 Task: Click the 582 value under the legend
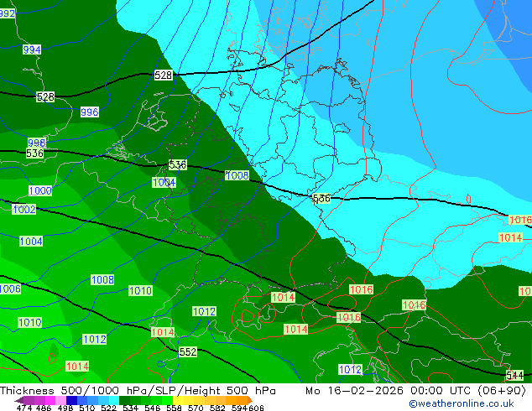217,408
